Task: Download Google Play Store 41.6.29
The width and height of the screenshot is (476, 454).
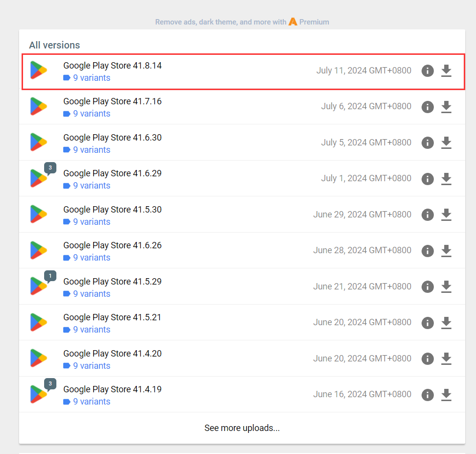Action: coord(446,179)
